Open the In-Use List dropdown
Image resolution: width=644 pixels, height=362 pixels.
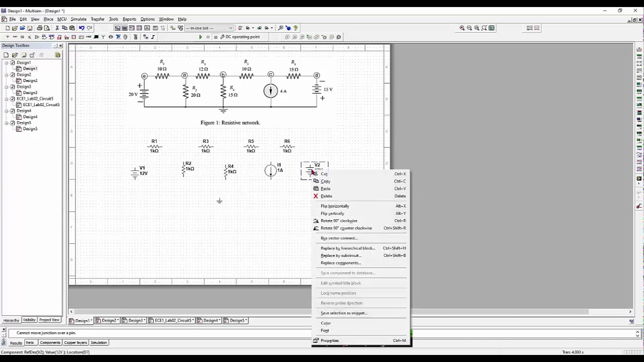pos(231,28)
